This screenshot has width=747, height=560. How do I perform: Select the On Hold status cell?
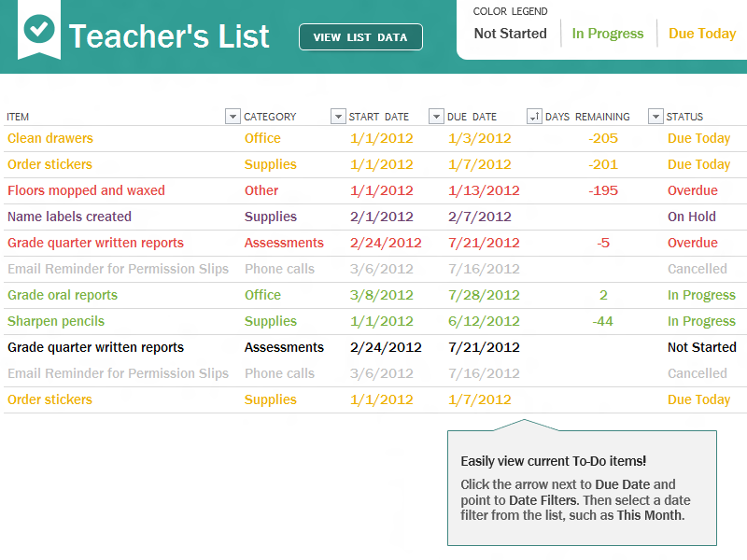(692, 217)
